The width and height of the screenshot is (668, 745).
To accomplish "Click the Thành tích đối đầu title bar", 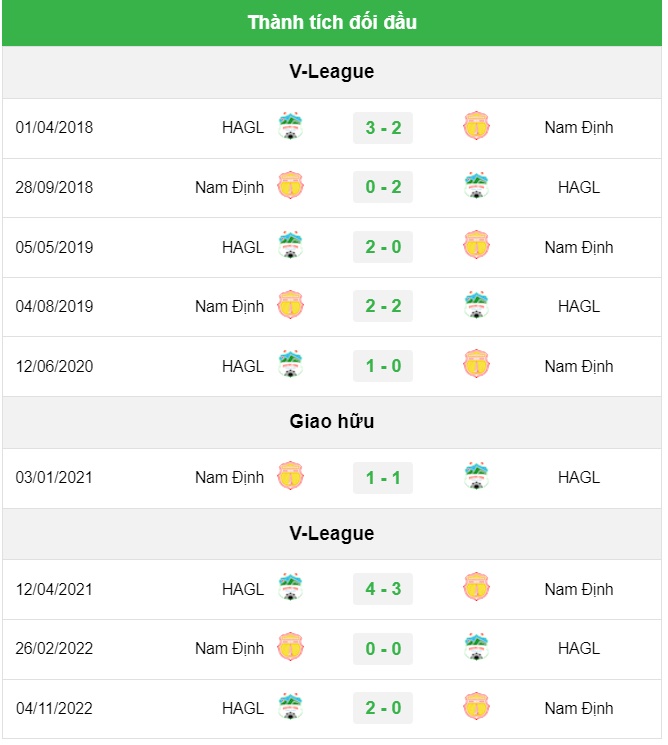I will tap(332, 23).
